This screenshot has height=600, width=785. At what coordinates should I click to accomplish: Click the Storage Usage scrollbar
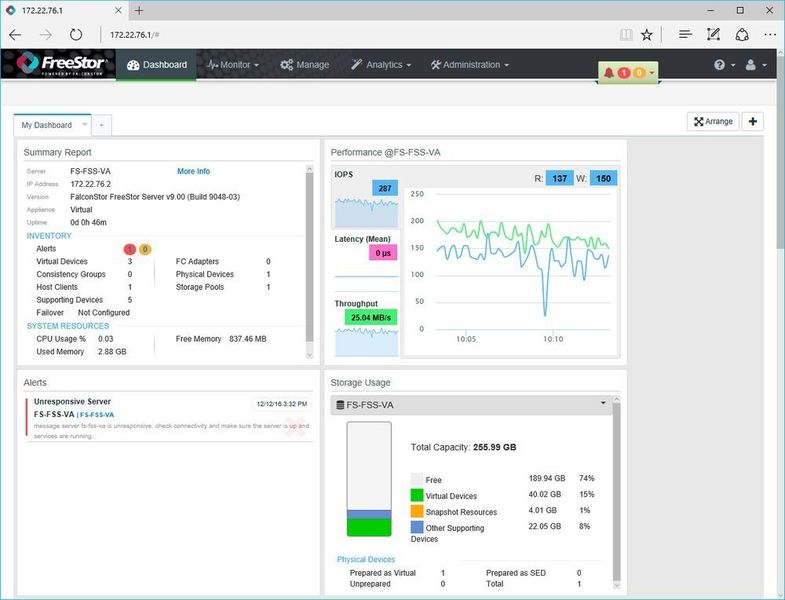click(616, 492)
